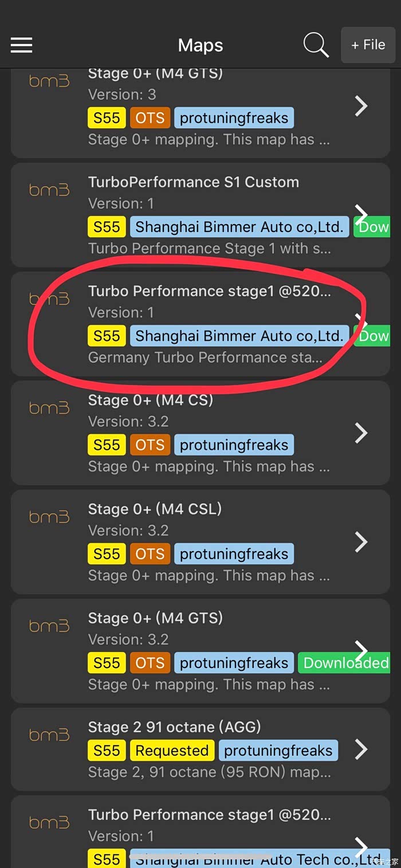Screen dimensions: 401x868
Task: Tap Shanghai Bimmer Auto tag on S1 Custom
Action: pyautogui.click(x=239, y=227)
